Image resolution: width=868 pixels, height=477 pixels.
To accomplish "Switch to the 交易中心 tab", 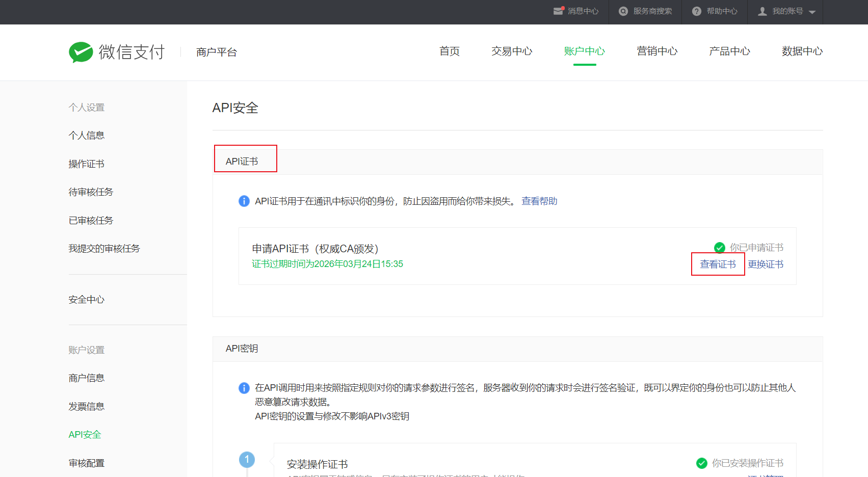I will tap(511, 51).
